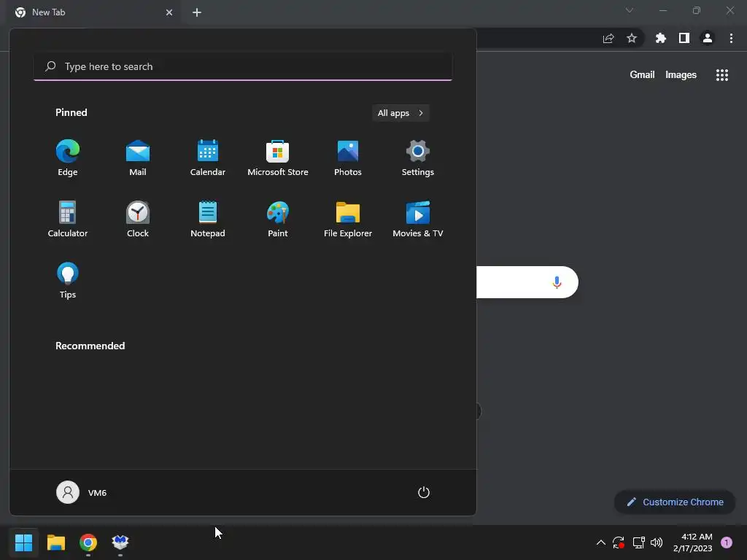Screen dimensions: 747x560
Task: Launch the Photos app
Action: [x=348, y=158]
